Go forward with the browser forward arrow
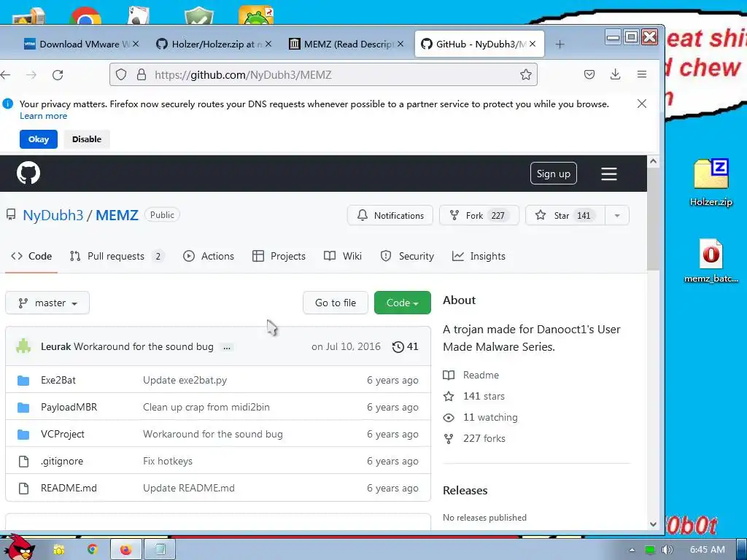The width and height of the screenshot is (747, 560). [31, 75]
